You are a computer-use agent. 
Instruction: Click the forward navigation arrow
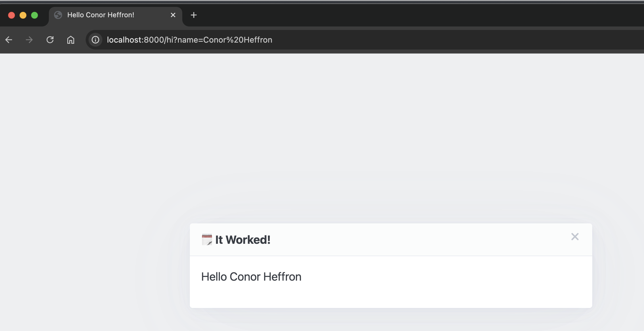29,40
